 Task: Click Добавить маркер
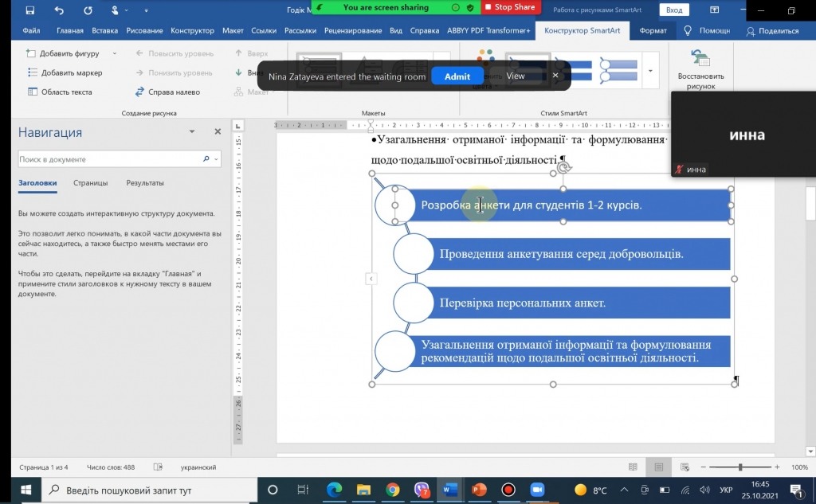[x=65, y=72]
